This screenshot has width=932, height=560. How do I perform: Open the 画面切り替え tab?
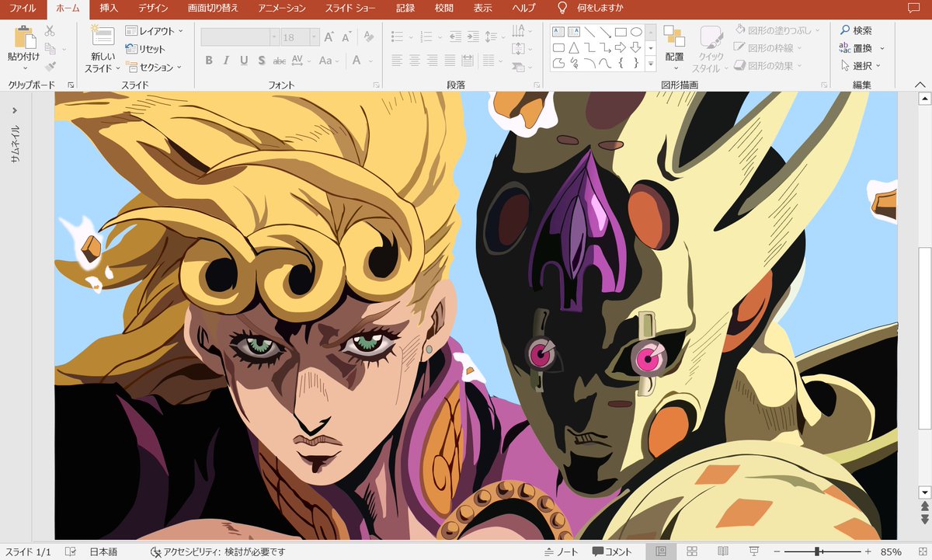click(x=213, y=9)
